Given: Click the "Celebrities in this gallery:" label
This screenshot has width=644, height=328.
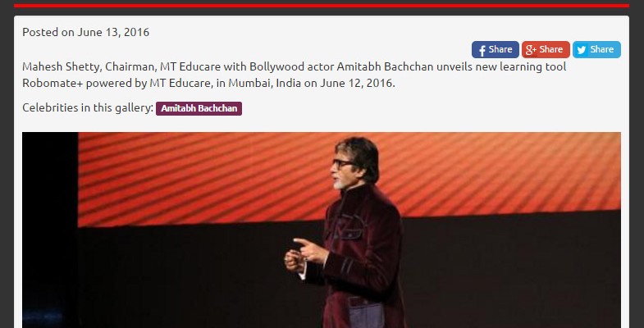Looking at the screenshot, I should click(x=88, y=107).
